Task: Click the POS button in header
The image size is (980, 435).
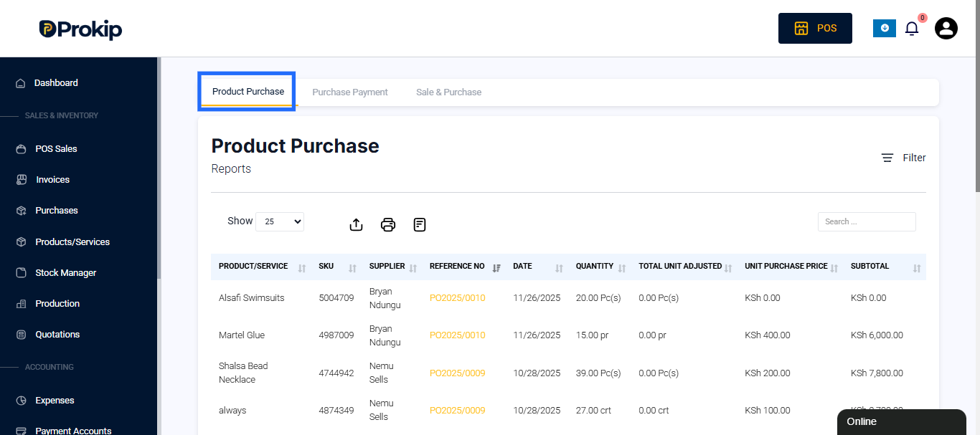Action: pyautogui.click(x=815, y=28)
